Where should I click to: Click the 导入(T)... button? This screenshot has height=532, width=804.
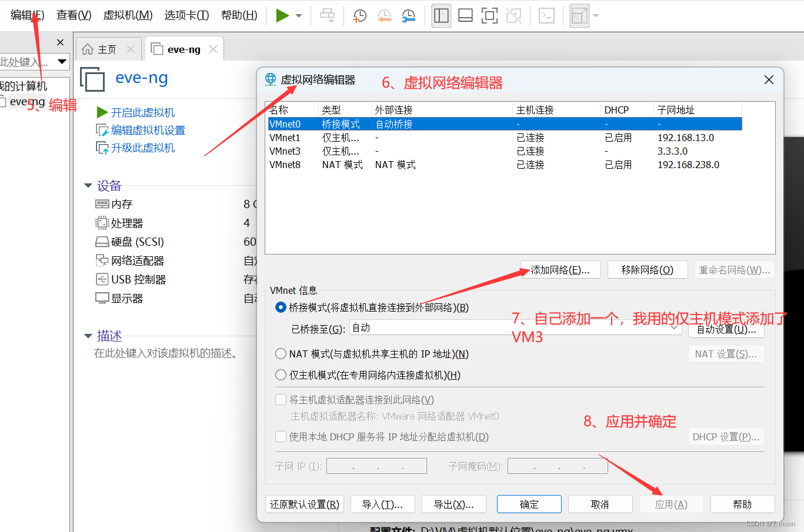pos(383,504)
